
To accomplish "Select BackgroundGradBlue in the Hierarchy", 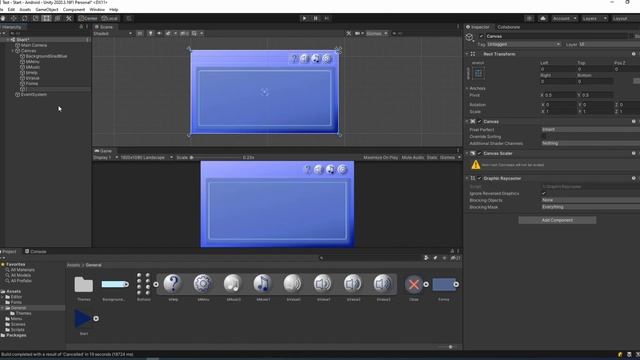I will tap(46, 56).
